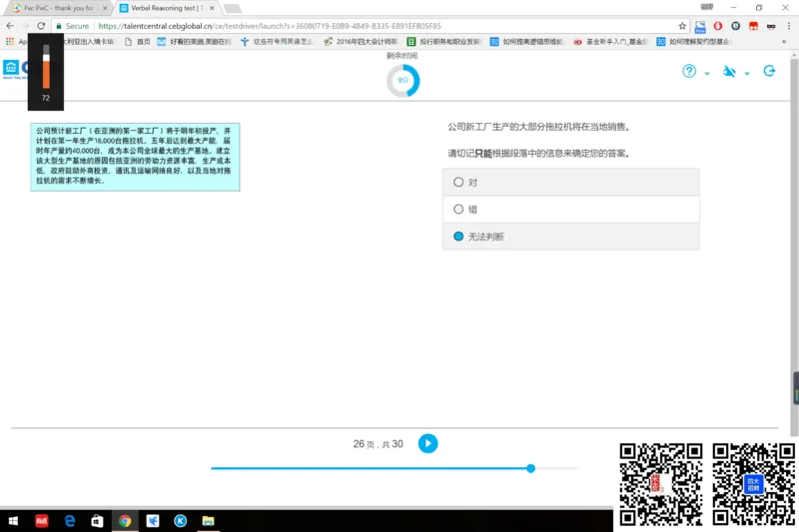
Task: Open the blue bird app in taskbar
Action: pyautogui.click(x=153, y=520)
